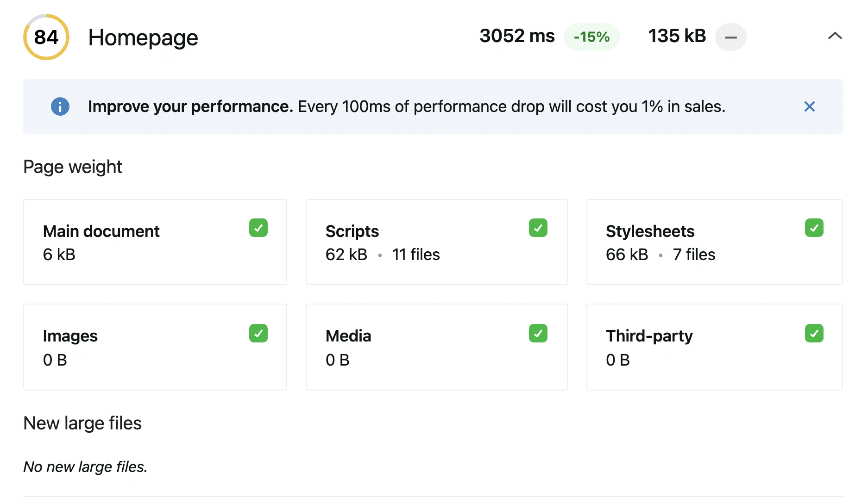Click the Stylesheets green checkmark
The width and height of the screenshot is (868, 497).
[814, 228]
